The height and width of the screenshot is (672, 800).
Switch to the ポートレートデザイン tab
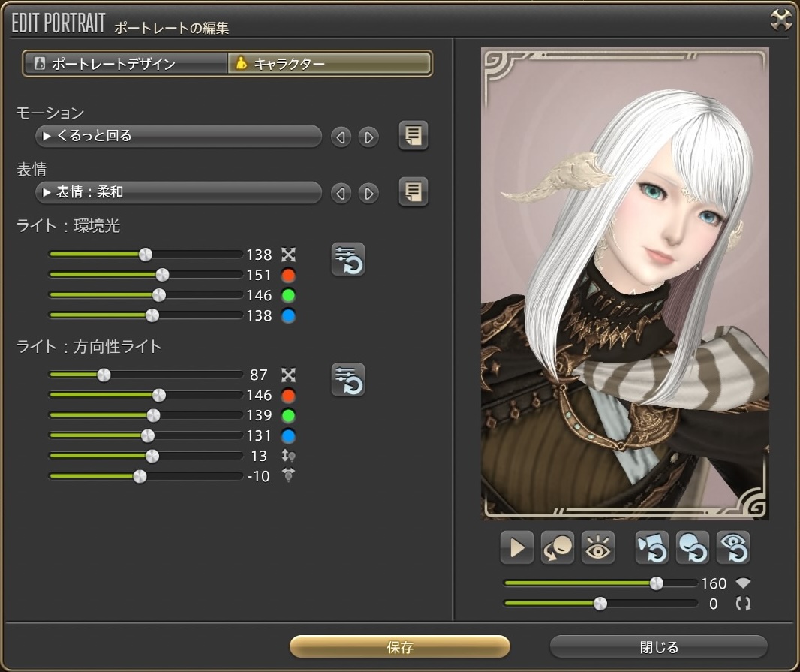[125, 64]
